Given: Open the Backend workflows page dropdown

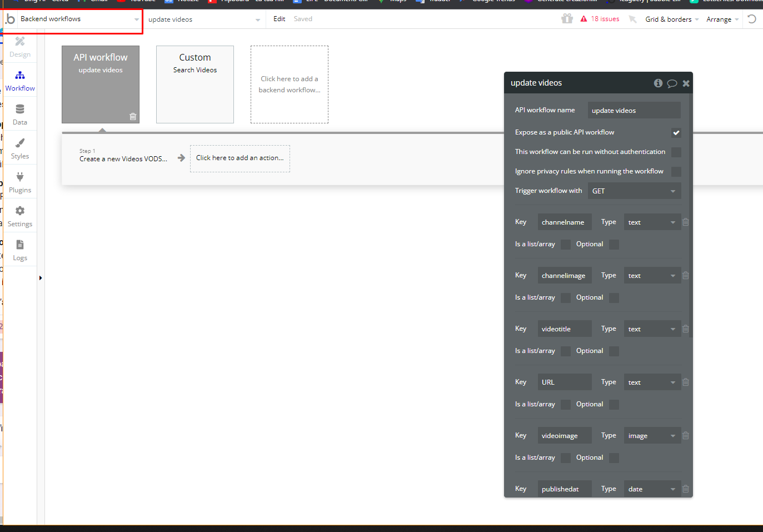Looking at the screenshot, I should [79, 19].
